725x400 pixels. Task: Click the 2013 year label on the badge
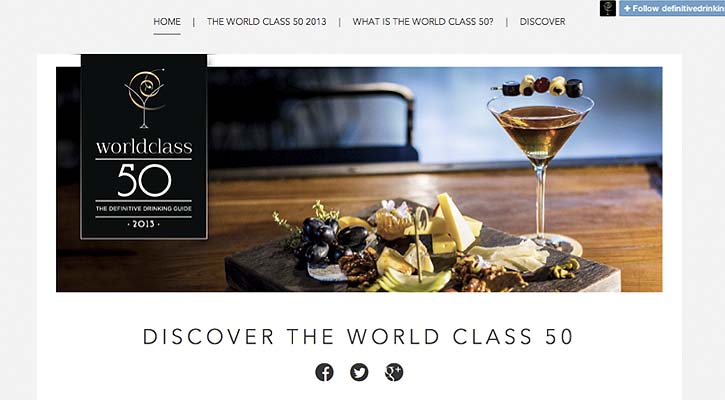(144, 224)
